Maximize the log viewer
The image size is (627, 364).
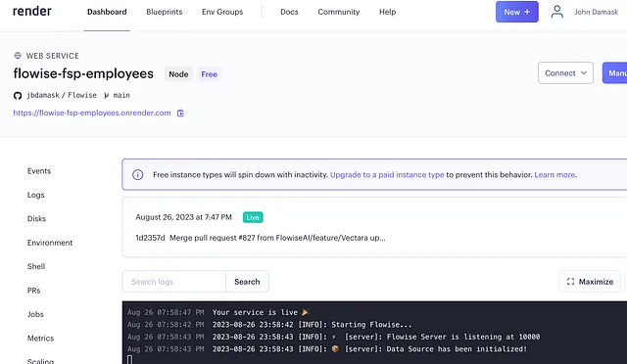(x=590, y=282)
